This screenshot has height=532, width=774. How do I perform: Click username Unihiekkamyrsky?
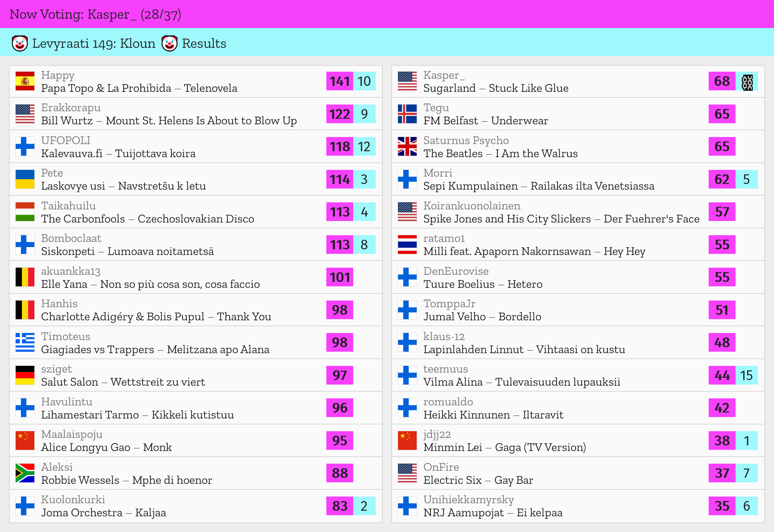point(469,500)
